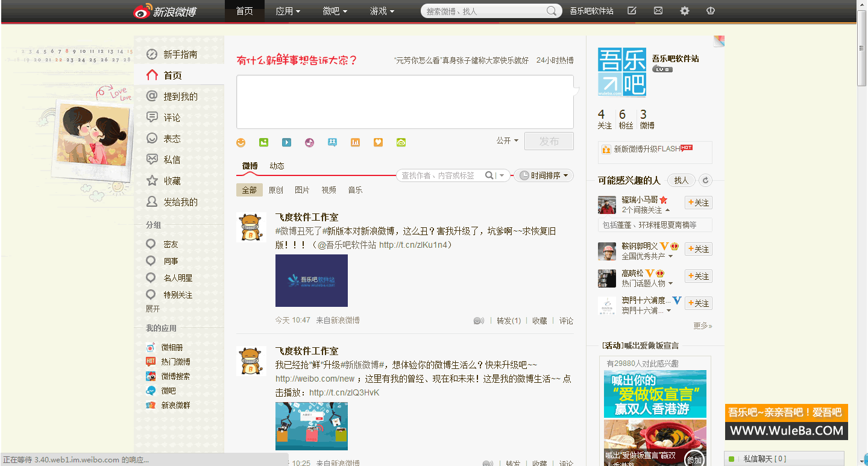Image resolution: width=868 pixels, height=466 pixels.
Task: Open the settings gear icon in top bar
Action: pos(685,11)
